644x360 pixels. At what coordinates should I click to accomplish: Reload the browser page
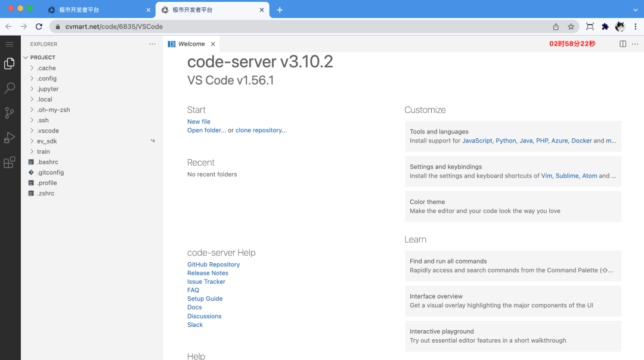(39, 27)
